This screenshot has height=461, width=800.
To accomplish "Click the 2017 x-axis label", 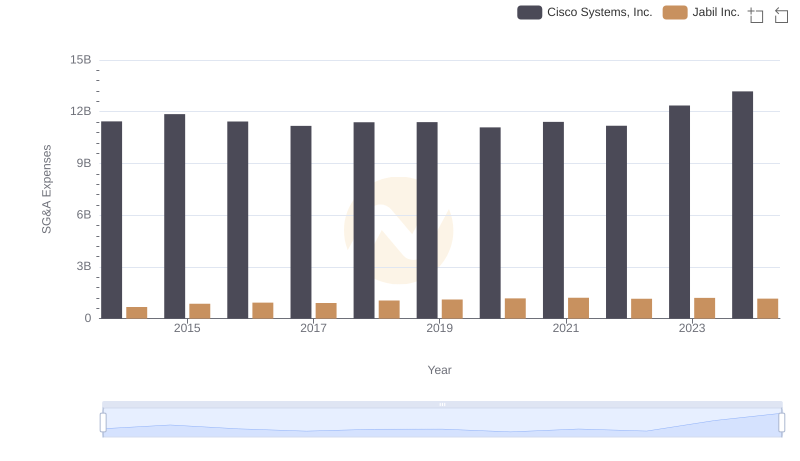I will (313, 328).
